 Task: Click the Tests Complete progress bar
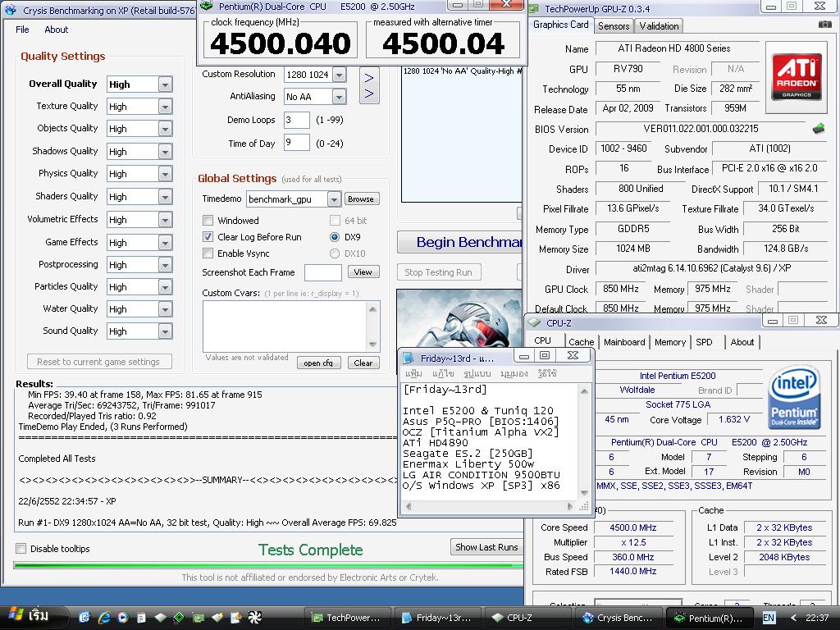click(x=268, y=564)
